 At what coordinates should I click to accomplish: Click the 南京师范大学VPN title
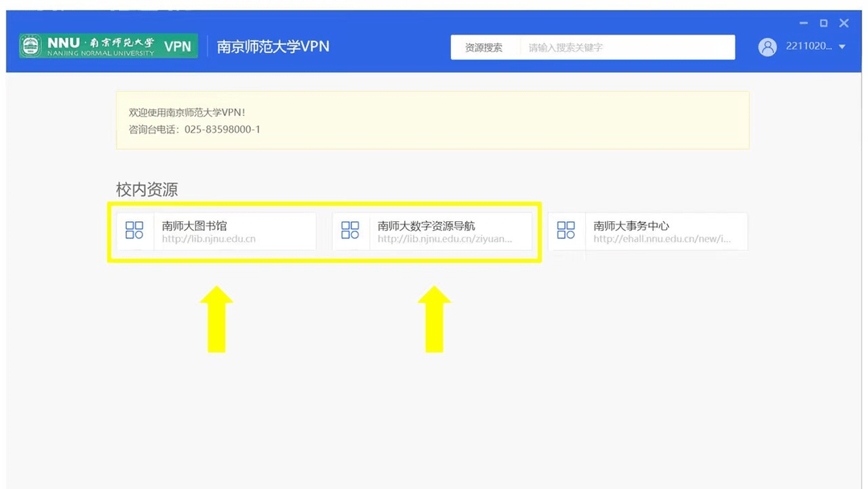(x=273, y=47)
